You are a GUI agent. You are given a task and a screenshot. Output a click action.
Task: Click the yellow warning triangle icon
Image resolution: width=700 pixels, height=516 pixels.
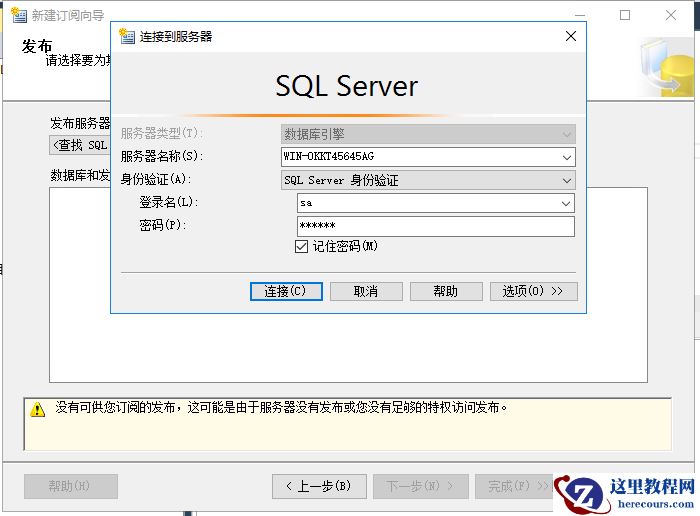point(38,409)
